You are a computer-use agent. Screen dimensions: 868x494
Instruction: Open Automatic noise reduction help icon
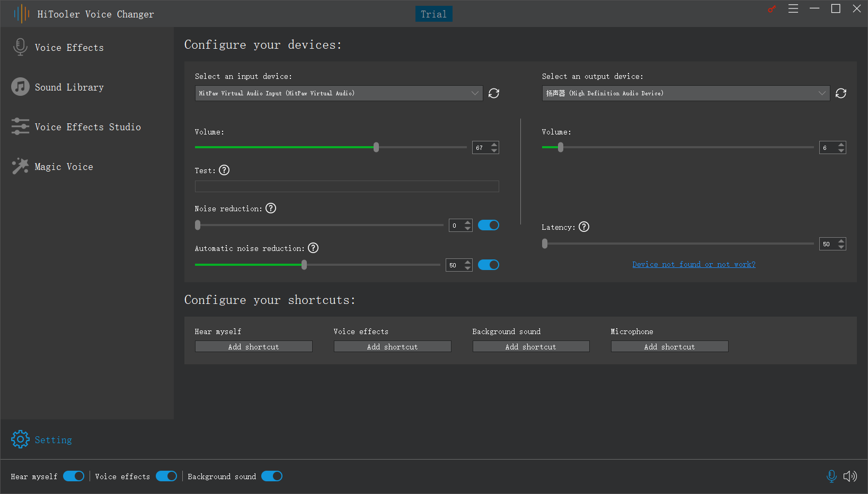(313, 248)
